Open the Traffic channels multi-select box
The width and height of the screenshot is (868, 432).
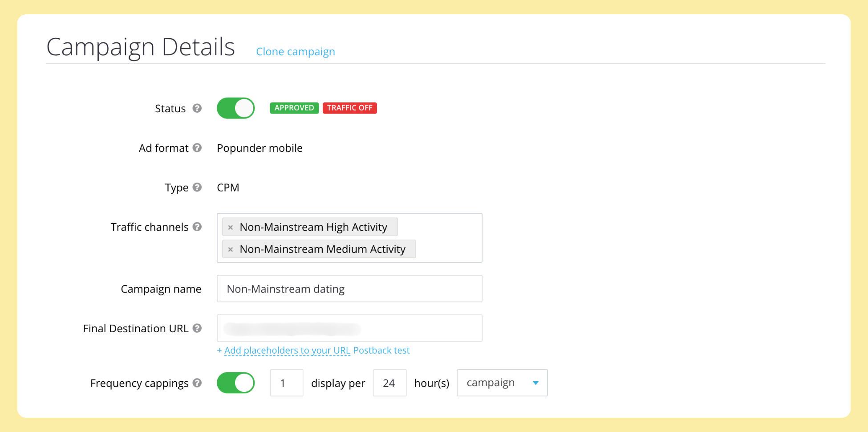349,238
